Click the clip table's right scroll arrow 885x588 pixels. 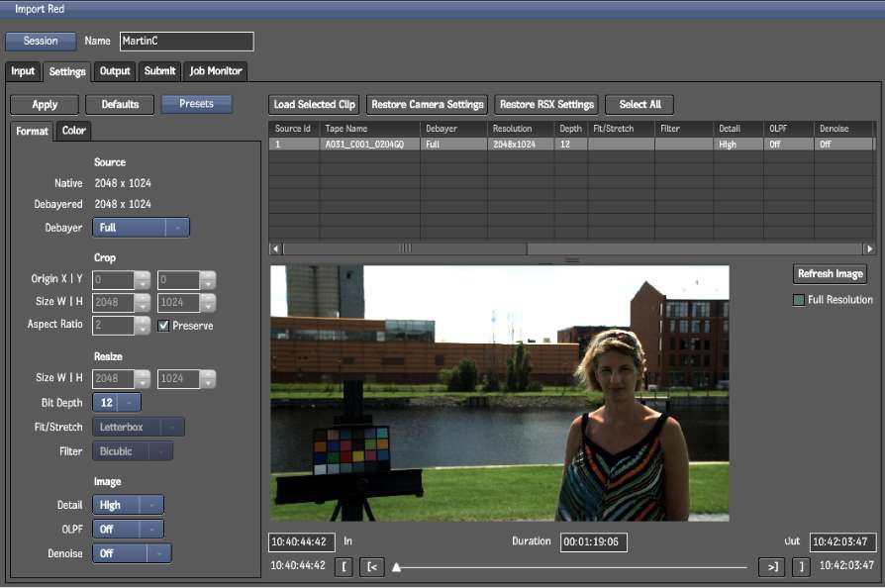(869, 249)
